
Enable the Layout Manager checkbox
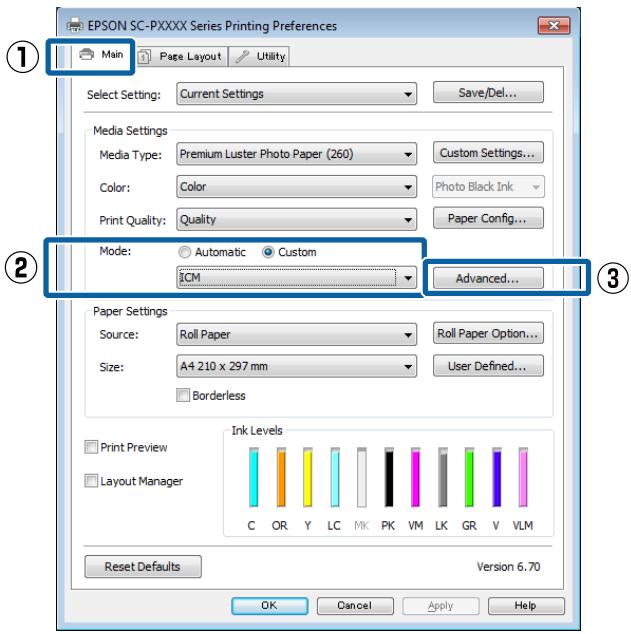pos(91,481)
